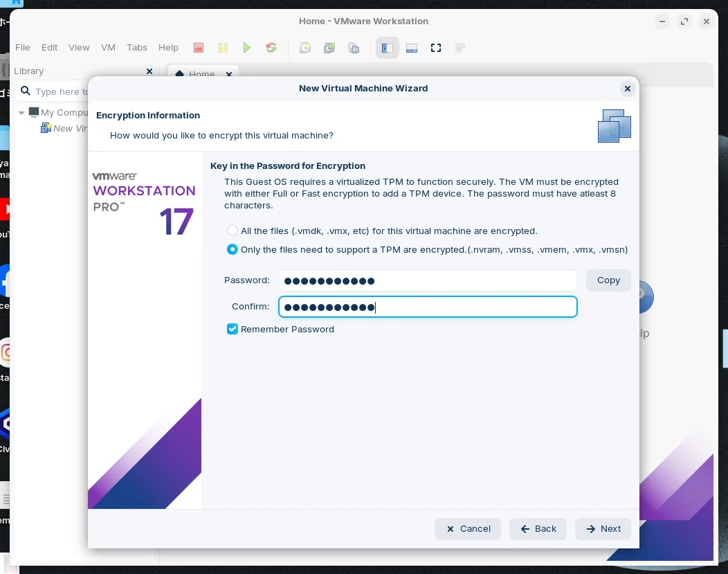Click the stacked VM windows wizard icon

pos(614,126)
